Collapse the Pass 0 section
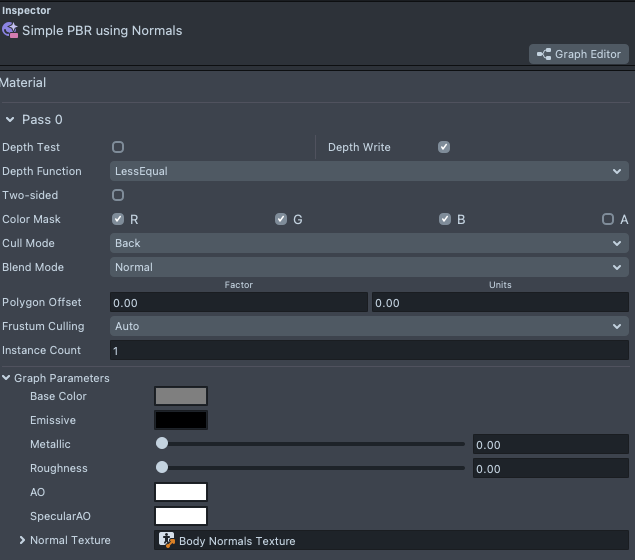 (x=10, y=120)
